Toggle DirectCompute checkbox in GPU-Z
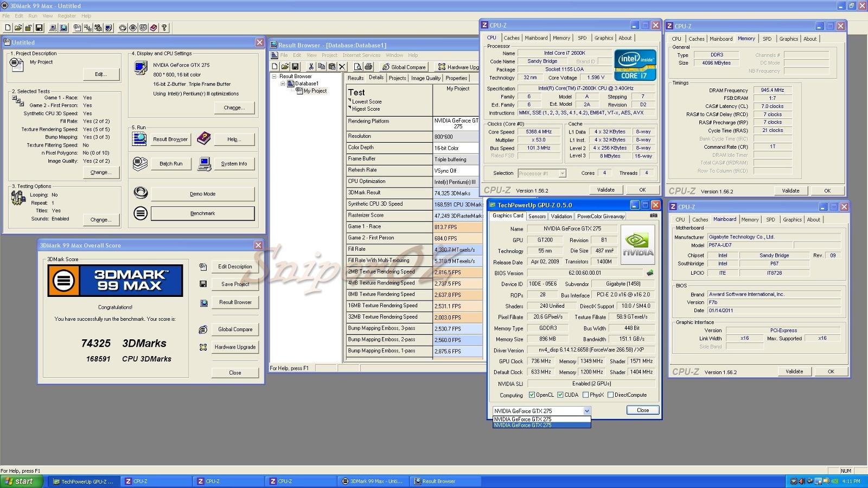Viewport: 868px width, 488px height. (610, 395)
